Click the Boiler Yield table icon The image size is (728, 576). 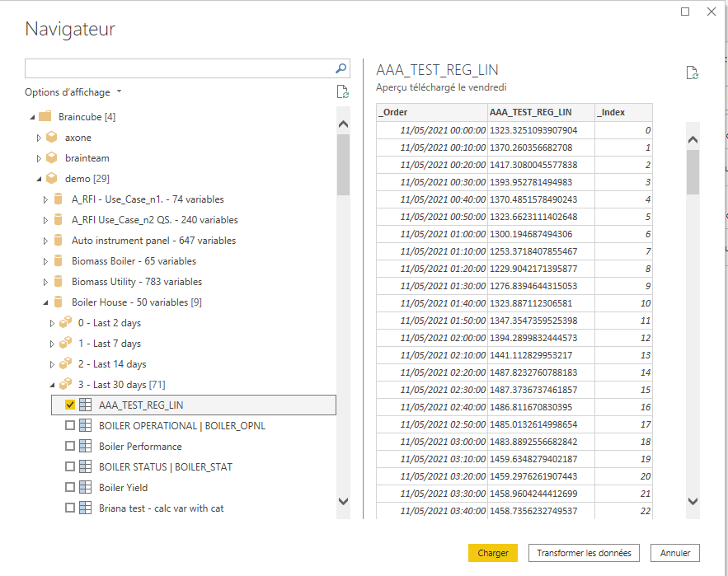(x=85, y=487)
